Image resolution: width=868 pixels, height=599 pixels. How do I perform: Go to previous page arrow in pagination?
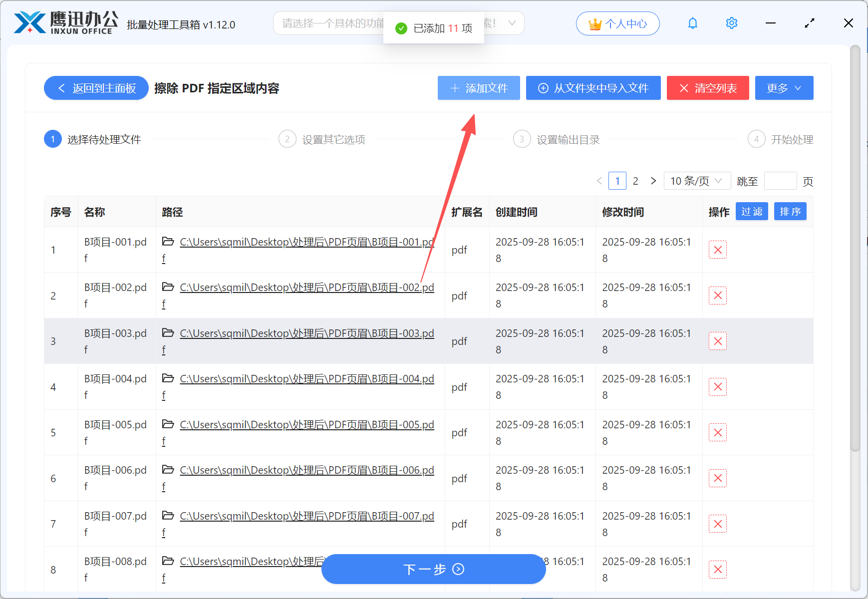coord(599,181)
